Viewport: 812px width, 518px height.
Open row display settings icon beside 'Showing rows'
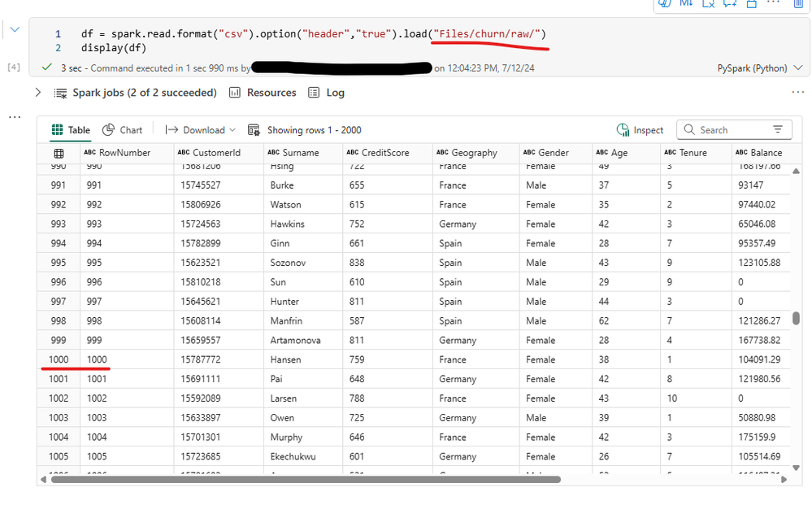(254, 130)
